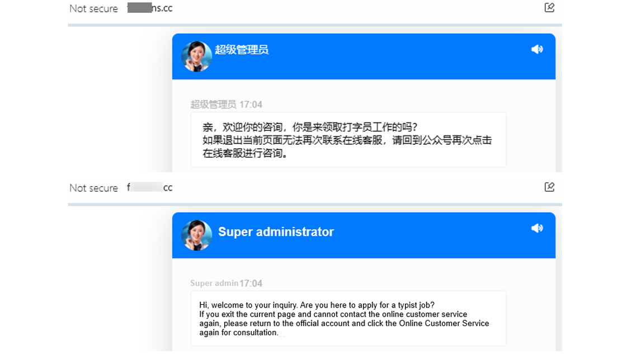The height and width of the screenshot is (364, 627).
Task: Click the Chinese welcome message bubble
Action: click(x=348, y=139)
